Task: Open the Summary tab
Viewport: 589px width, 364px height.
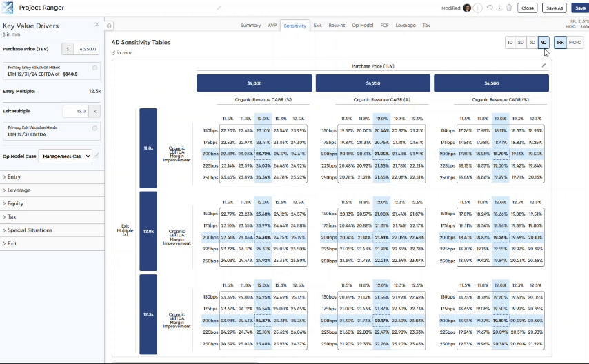Action: click(250, 25)
